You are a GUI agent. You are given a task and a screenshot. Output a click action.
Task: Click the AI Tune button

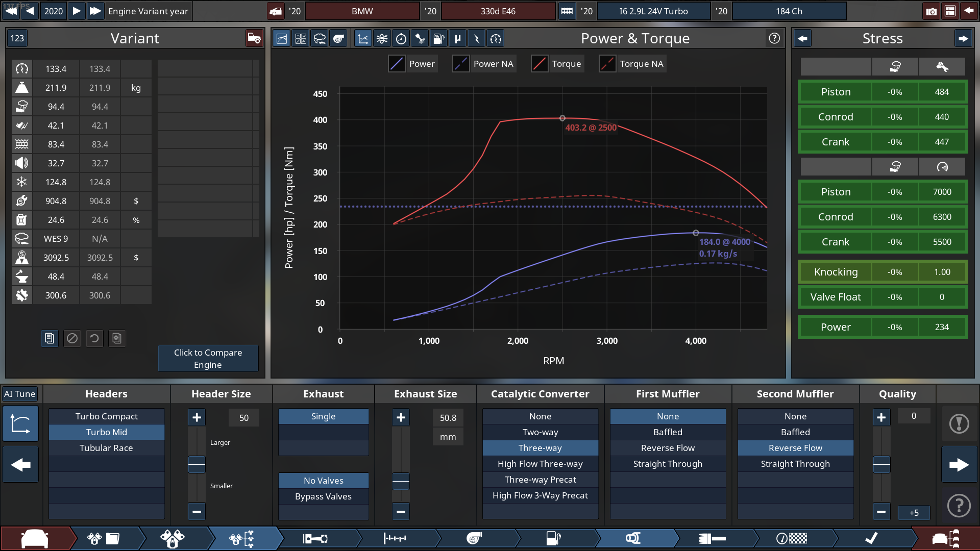(20, 394)
